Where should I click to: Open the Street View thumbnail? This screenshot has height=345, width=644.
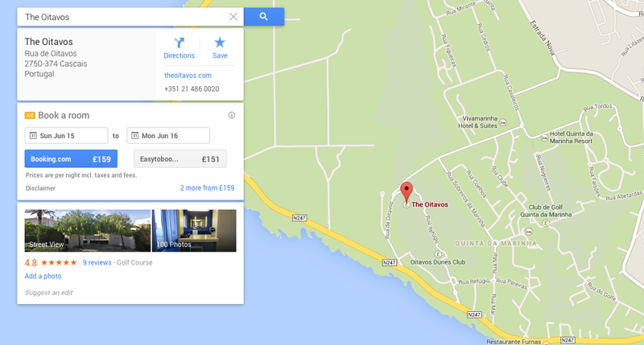tap(88, 231)
